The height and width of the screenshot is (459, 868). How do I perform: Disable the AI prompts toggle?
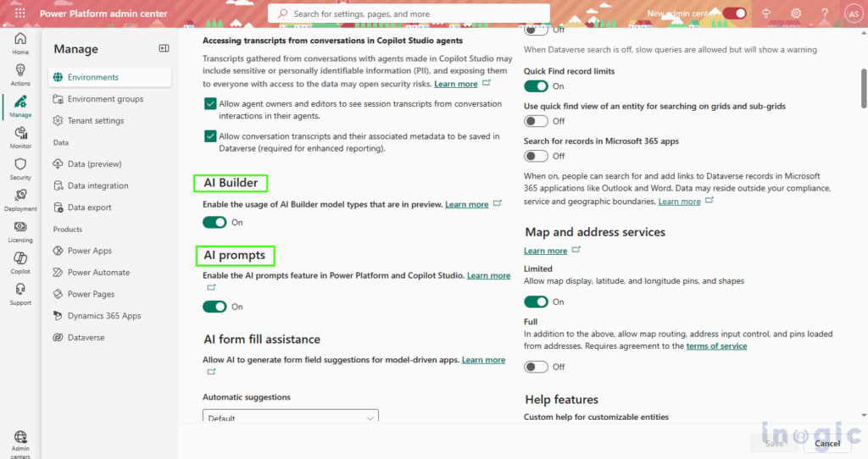[x=214, y=307]
